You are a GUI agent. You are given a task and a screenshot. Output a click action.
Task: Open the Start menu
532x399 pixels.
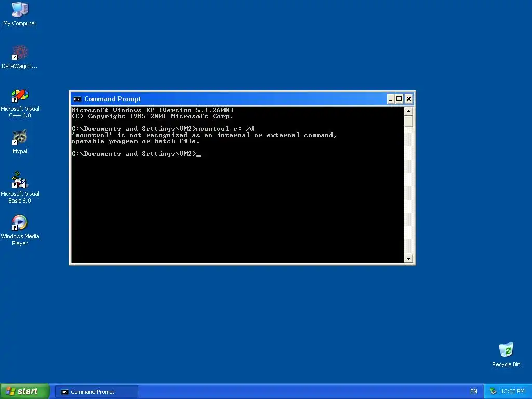pyautogui.click(x=25, y=392)
